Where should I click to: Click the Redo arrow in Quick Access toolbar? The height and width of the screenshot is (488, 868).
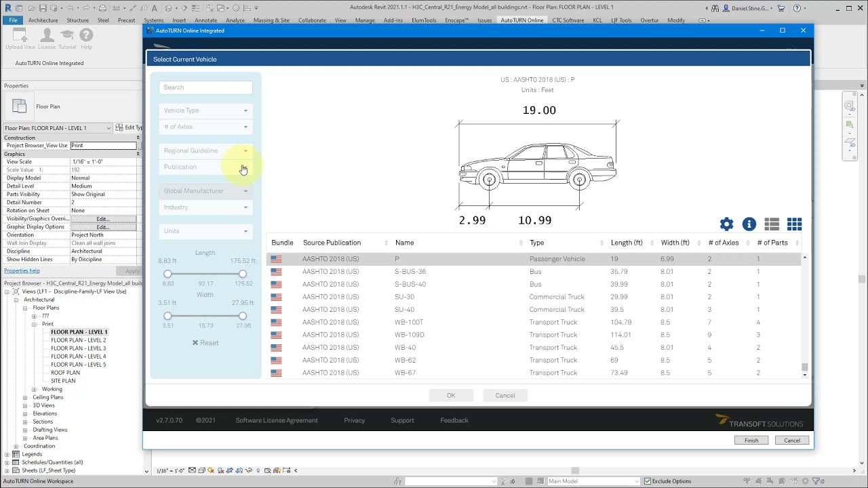click(85, 8)
